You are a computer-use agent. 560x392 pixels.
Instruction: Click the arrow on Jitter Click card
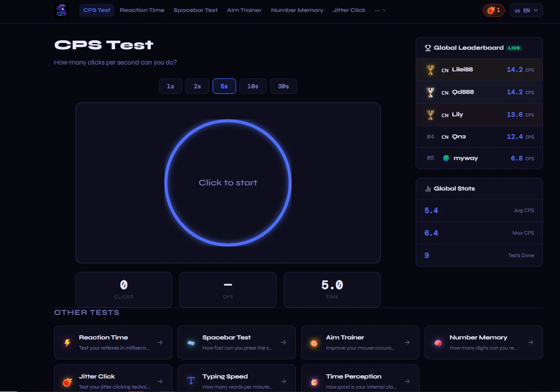point(160,381)
